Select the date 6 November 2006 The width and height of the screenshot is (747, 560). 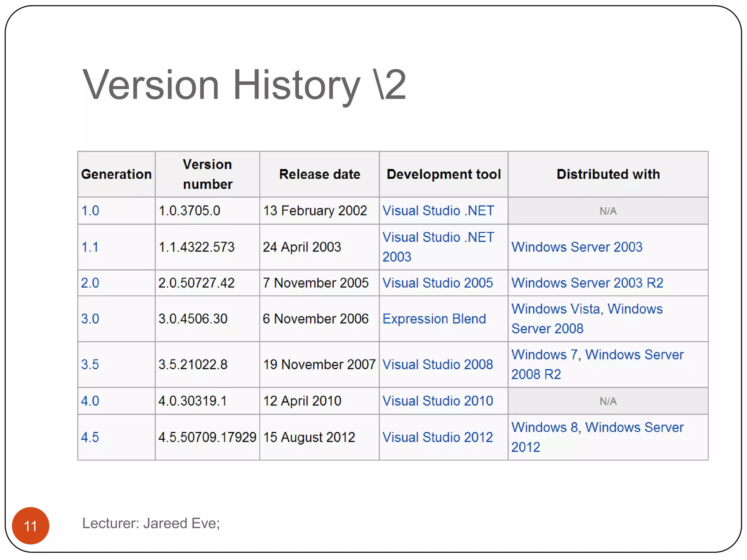click(x=316, y=319)
